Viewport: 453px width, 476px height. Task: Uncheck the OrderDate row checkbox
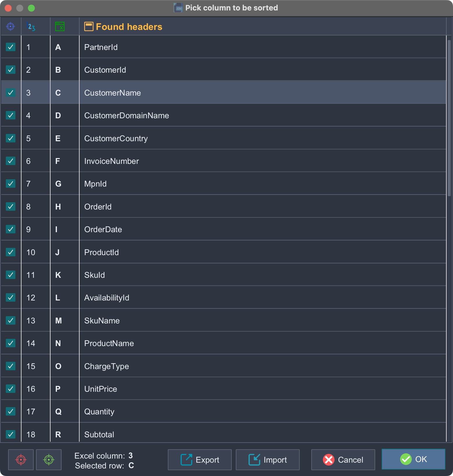point(10,229)
